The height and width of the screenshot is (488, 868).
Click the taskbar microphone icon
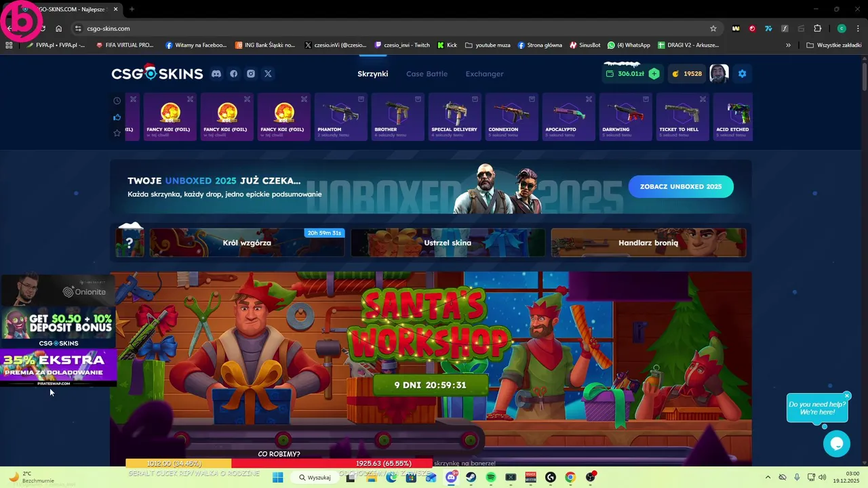point(797,477)
